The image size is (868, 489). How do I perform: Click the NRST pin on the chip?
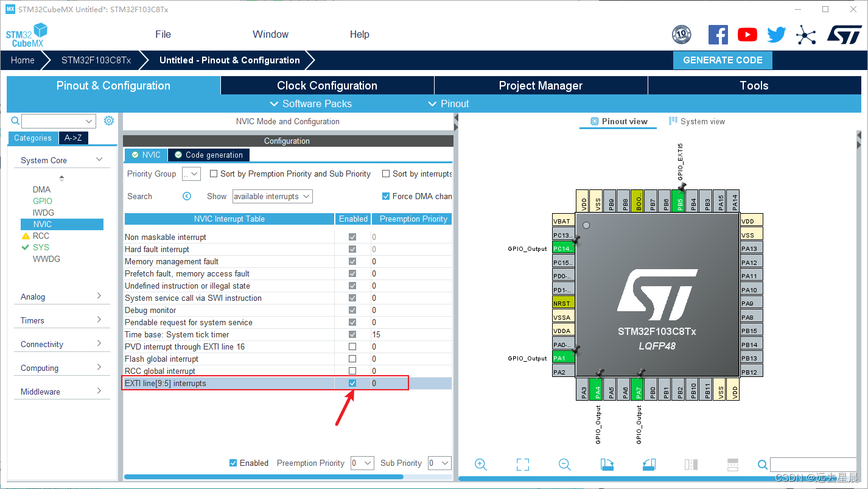(564, 303)
